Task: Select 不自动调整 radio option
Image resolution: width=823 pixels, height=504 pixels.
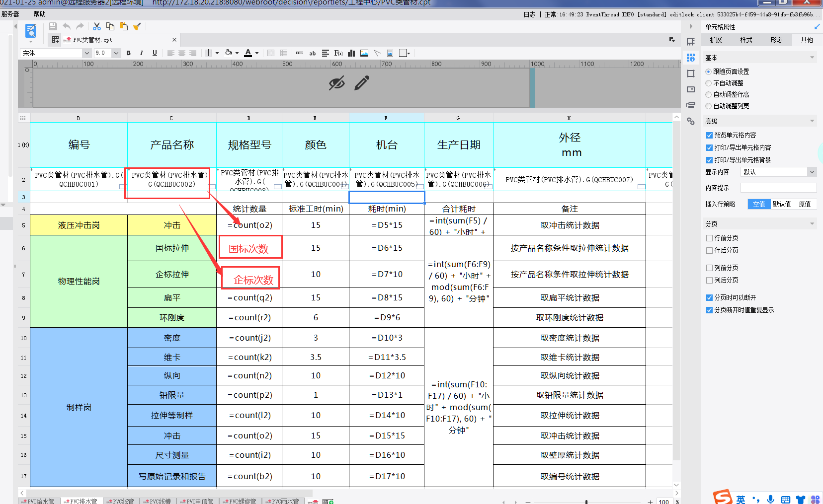Action: [708, 83]
